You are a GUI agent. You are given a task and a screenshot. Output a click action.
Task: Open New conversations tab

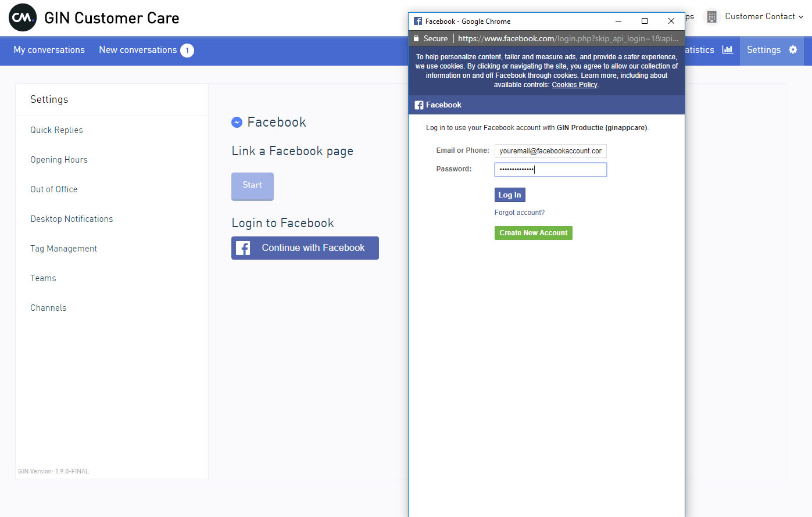(x=138, y=50)
